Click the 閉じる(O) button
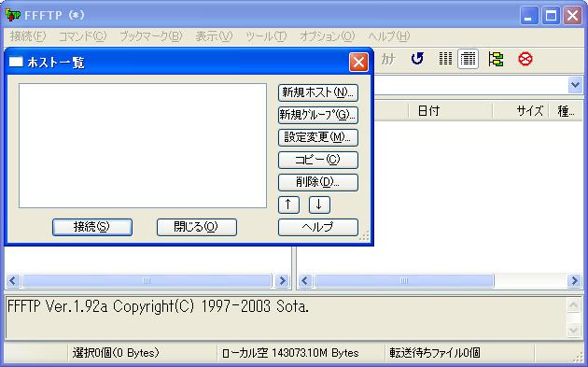Image resolution: width=588 pixels, height=367 pixels. [197, 227]
